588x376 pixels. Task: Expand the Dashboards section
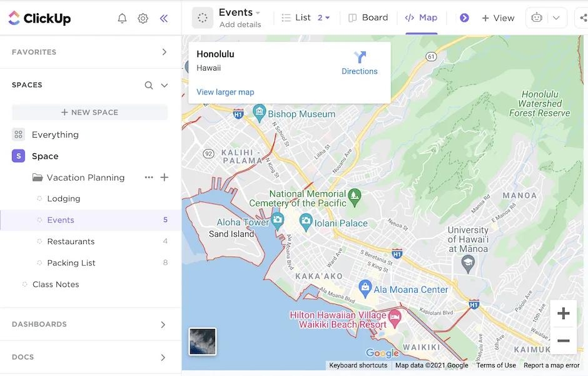point(163,325)
